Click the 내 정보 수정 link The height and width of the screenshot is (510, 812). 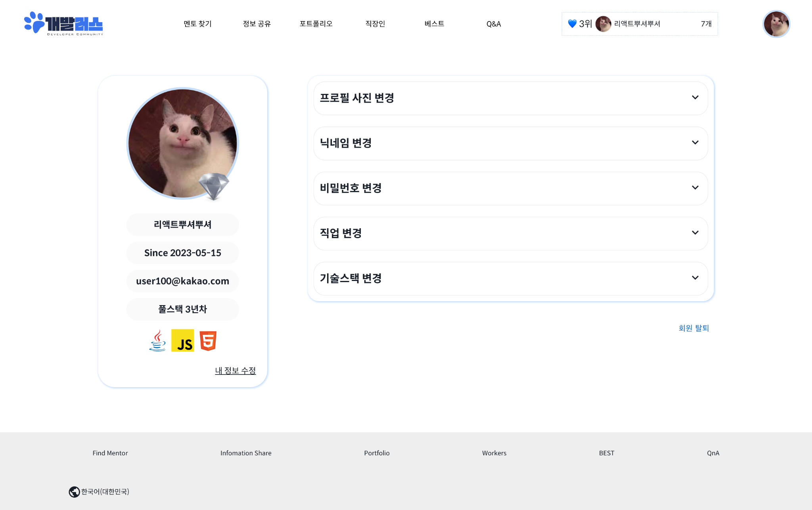point(235,371)
